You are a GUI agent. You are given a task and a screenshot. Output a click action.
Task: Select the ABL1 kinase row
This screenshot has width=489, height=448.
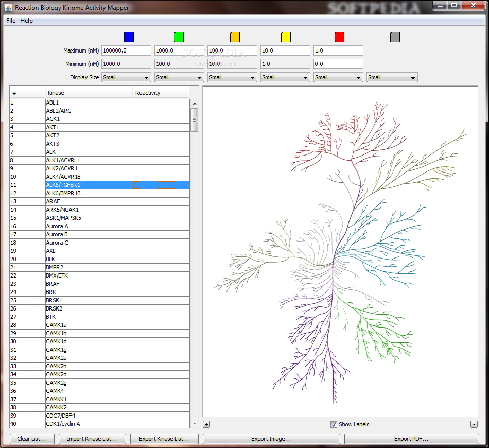(99, 102)
